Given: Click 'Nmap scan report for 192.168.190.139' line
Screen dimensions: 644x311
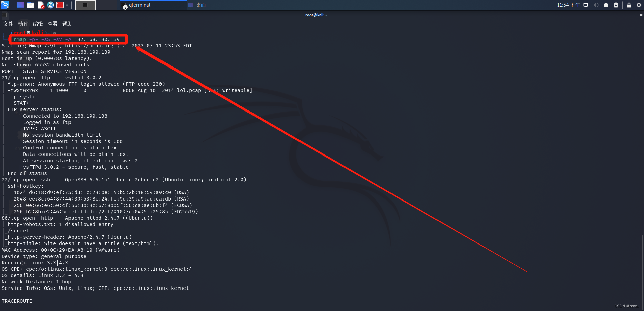Looking at the screenshot, I should (56, 52).
